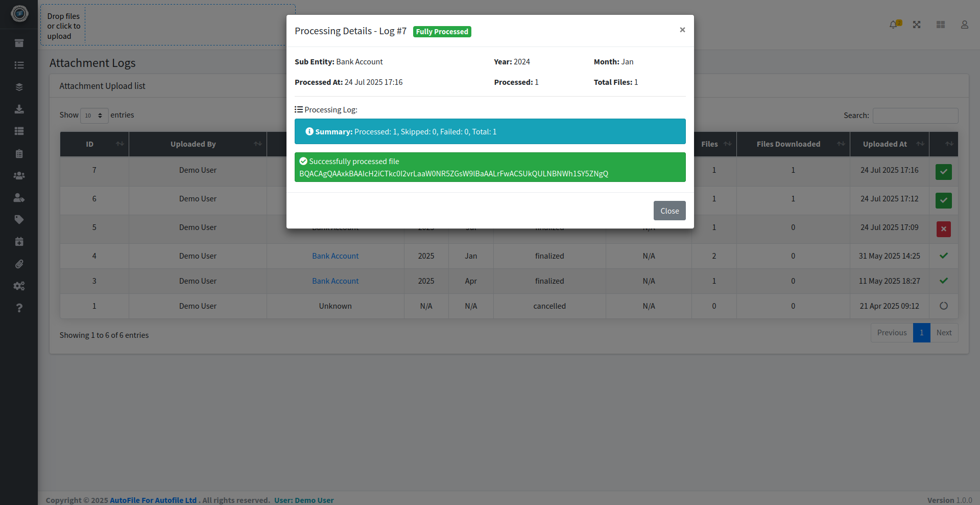This screenshot has width=980, height=505.
Task: Enter fullscreen using the expand arrows icon
Action: point(917,24)
